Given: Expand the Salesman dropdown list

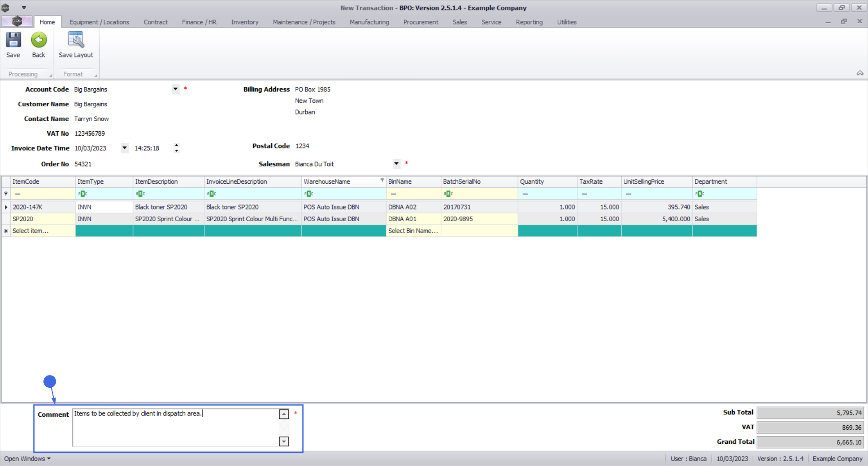Looking at the screenshot, I should pyautogui.click(x=396, y=164).
